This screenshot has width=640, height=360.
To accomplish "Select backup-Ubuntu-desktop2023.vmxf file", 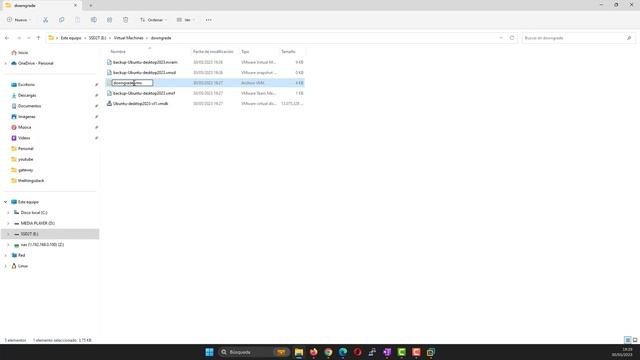I will [x=144, y=93].
